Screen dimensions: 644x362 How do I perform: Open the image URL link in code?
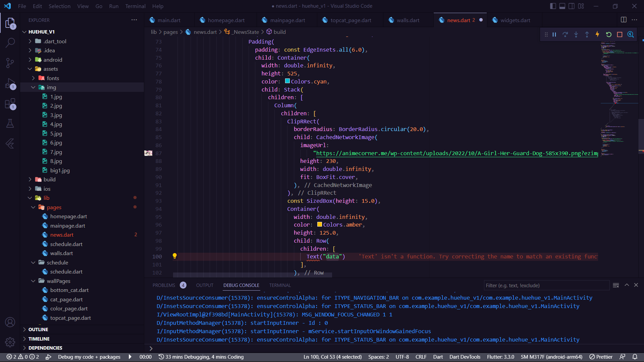point(457,153)
